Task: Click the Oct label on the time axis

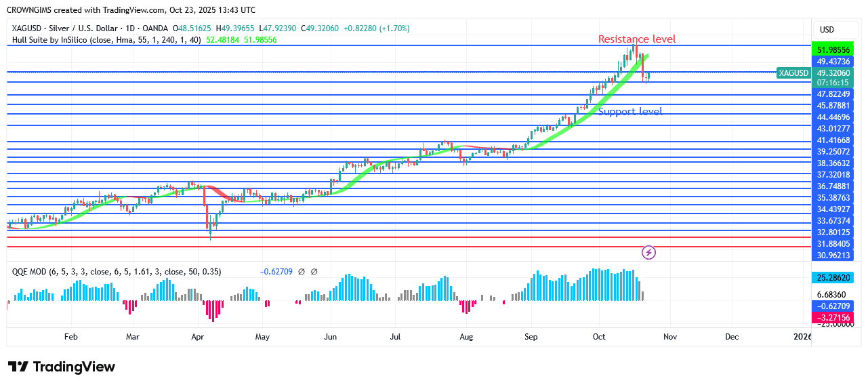Action: pyautogui.click(x=599, y=336)
